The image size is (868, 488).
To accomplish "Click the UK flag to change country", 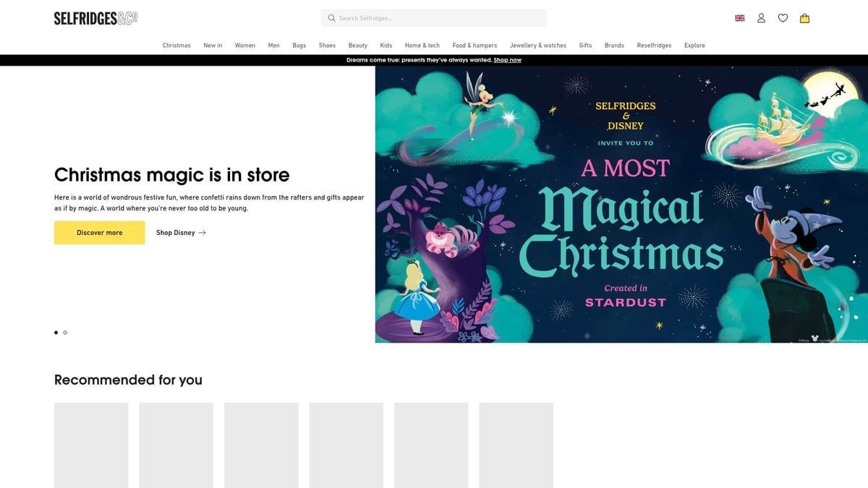I will [x=739, y=17].
